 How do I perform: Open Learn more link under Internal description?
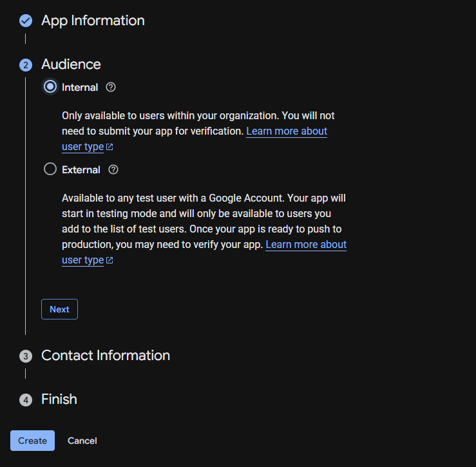coord(286,131)
